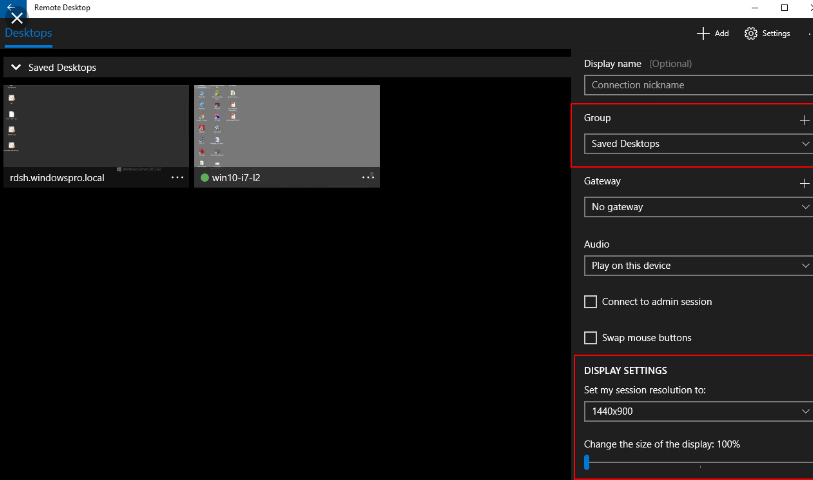Click the DISPLAY SETTINGS heading

[625, 371]
